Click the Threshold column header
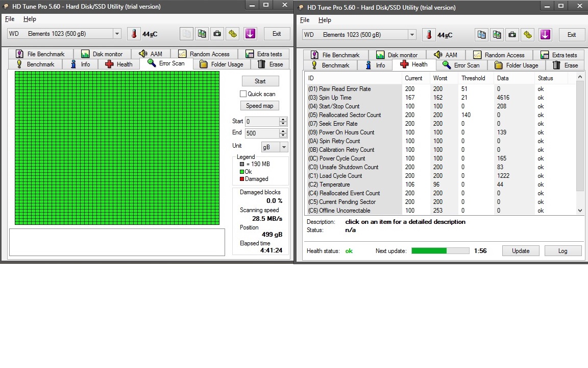Viewport: 588px width, 368px height. click(476, 78)
